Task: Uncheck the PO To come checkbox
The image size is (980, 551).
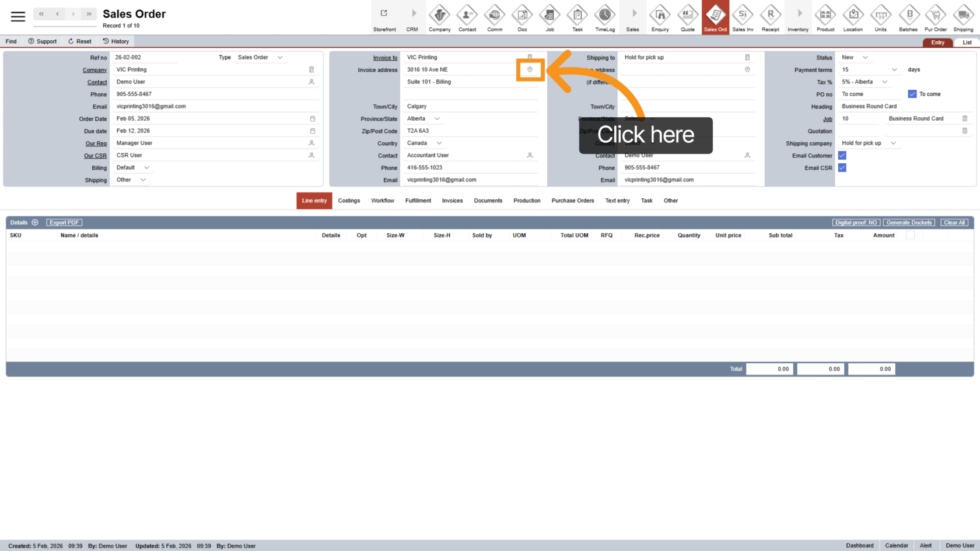Action: (912, 94)
